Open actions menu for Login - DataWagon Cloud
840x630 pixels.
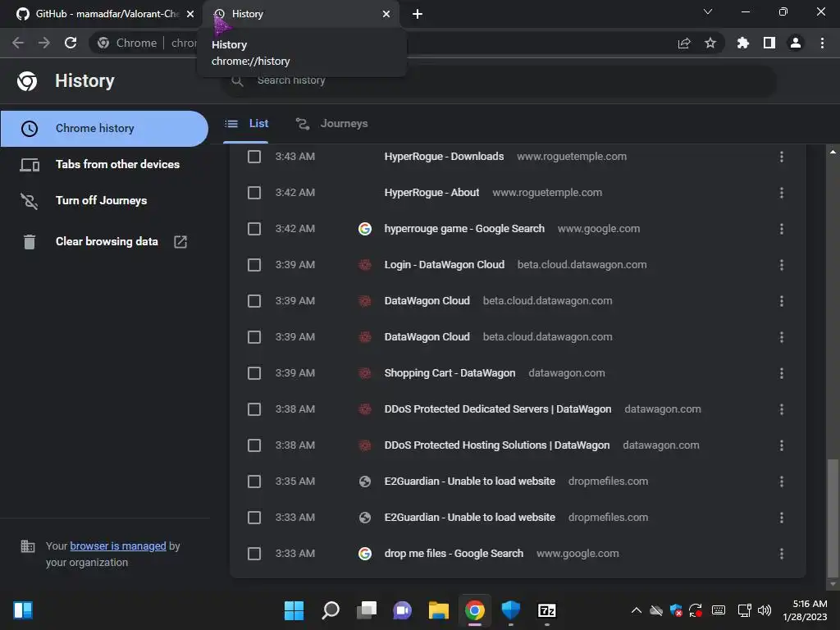[x=782, y=265]
